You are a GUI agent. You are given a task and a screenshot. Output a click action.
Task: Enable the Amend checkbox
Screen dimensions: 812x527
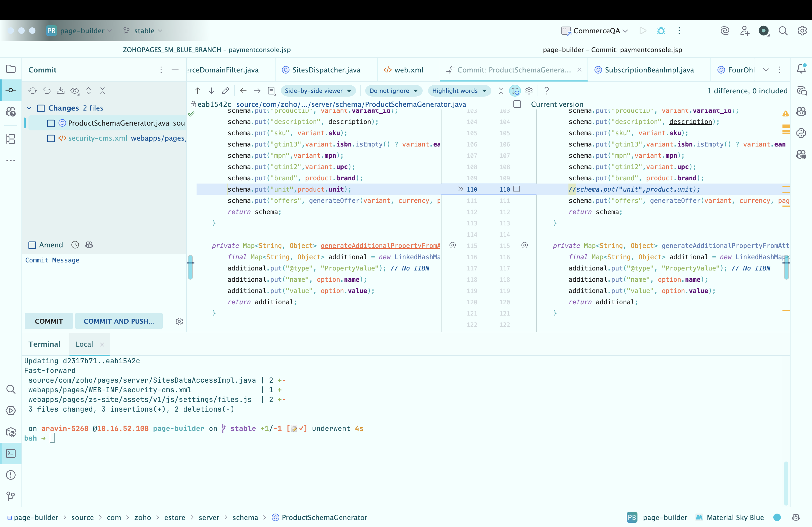[32, 245]
